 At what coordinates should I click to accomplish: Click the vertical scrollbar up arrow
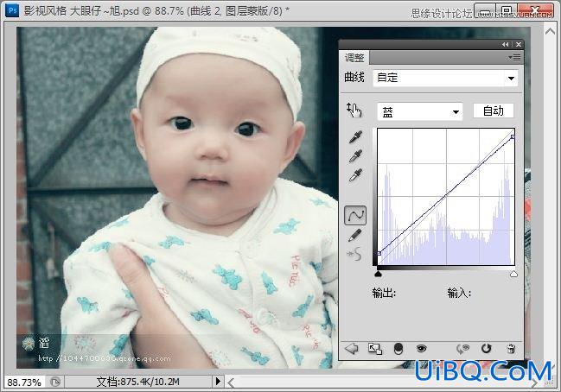point(550,31)
